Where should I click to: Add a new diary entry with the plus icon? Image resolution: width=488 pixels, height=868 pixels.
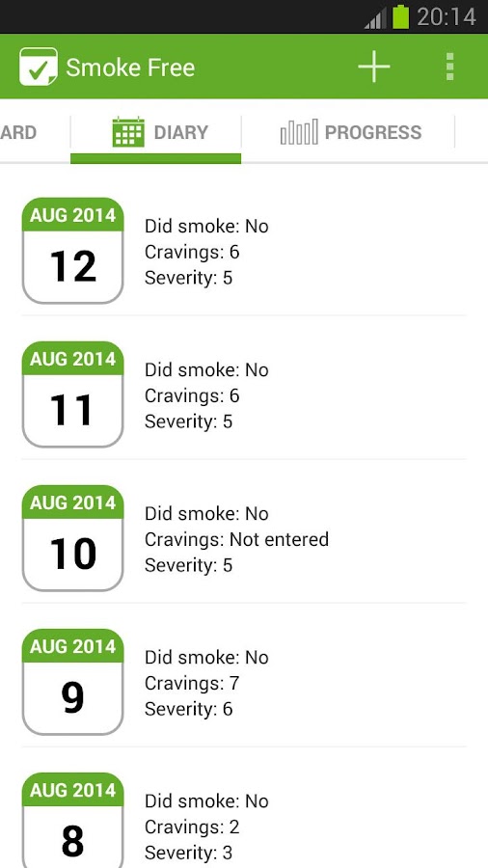[x=374, y=67]
